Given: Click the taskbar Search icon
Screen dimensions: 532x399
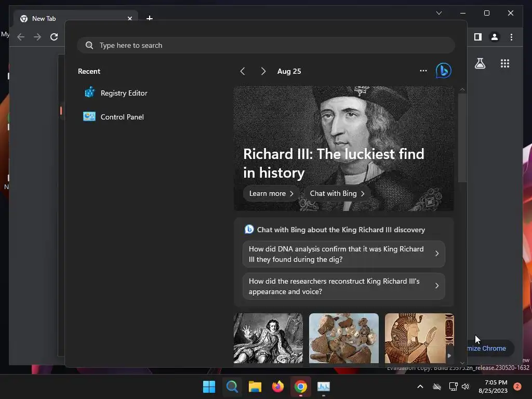Looking at the screenshot, I should [232, 387].
